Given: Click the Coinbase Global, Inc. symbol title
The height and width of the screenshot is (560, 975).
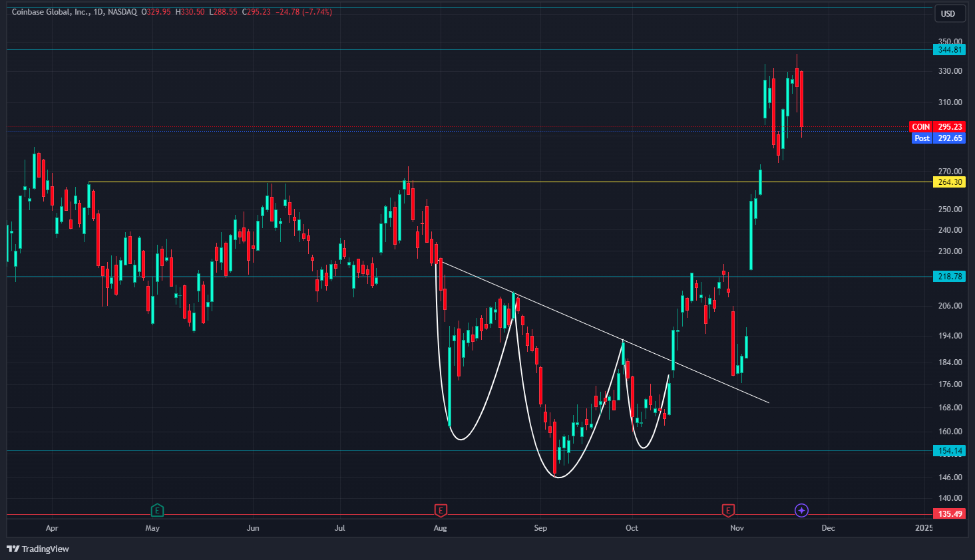Looking at the screenshot, I should [50, 12].
